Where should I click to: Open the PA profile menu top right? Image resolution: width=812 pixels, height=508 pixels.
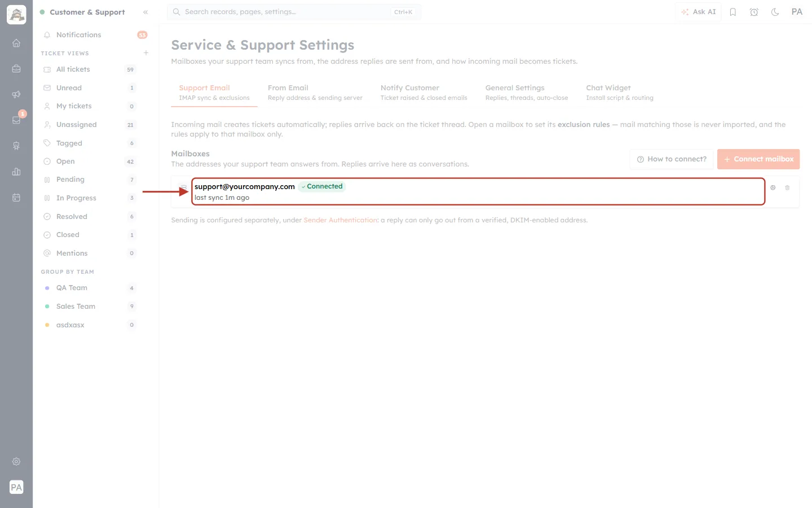click(797, 12)
